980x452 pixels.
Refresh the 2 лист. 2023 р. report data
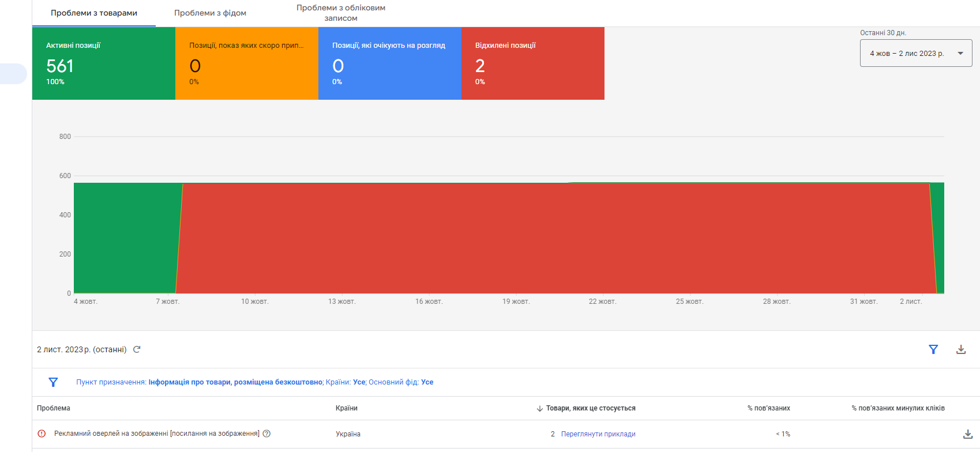(x=137, y=349)
